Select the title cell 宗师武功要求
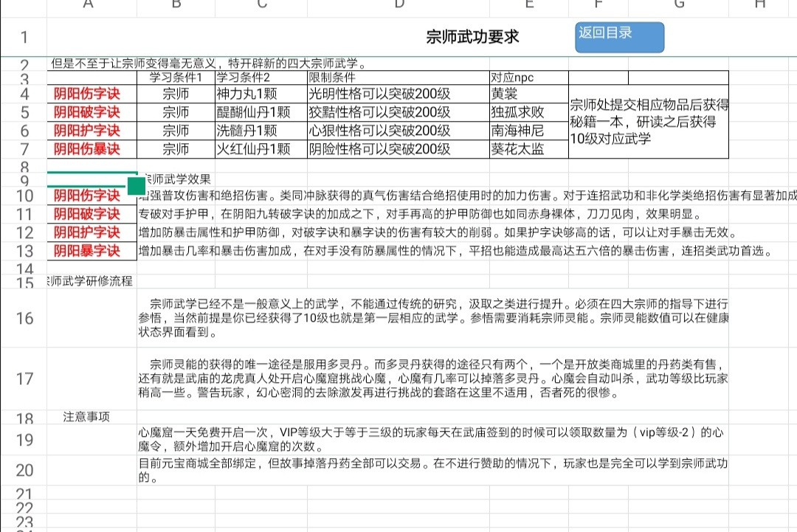797x532 pixels. click(472, 37)
